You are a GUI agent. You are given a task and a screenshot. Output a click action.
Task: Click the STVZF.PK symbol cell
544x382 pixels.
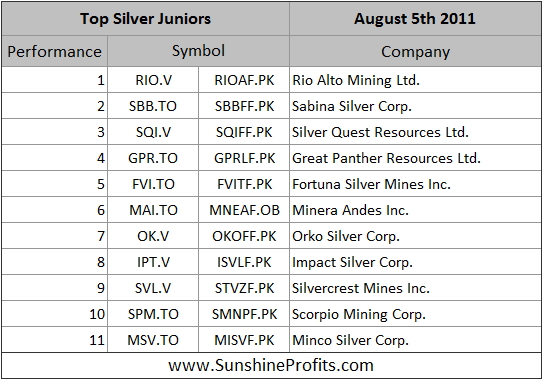[244, 288]
